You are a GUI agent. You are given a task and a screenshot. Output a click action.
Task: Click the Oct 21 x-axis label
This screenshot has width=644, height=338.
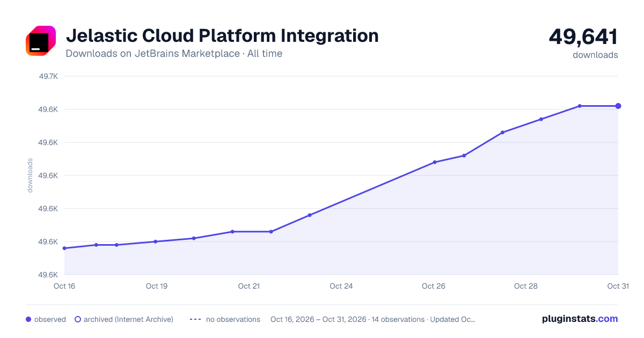pyautogui.click(x=249, y=286)
